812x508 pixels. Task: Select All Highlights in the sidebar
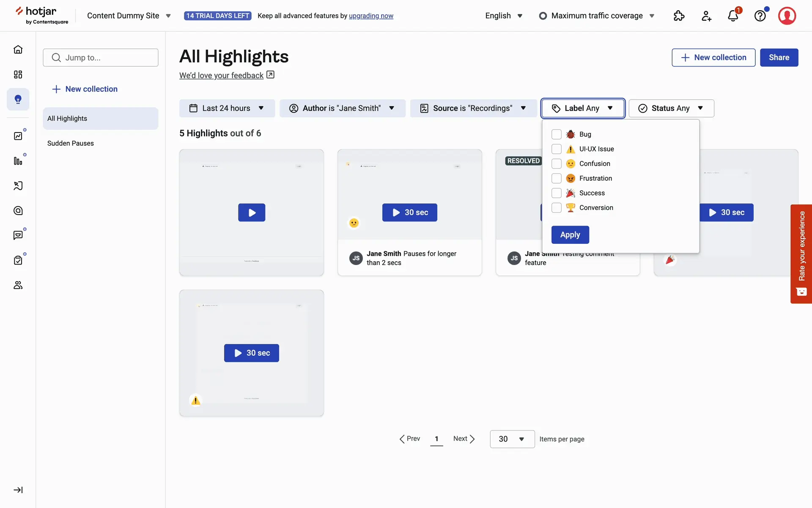pyautogui.click(x=67, y=119)
